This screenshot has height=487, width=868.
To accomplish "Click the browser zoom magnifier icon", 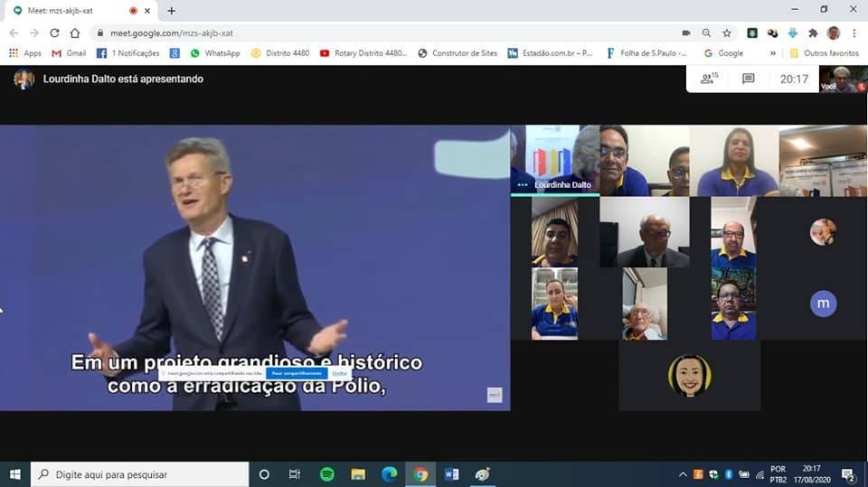I will [707, 33].
